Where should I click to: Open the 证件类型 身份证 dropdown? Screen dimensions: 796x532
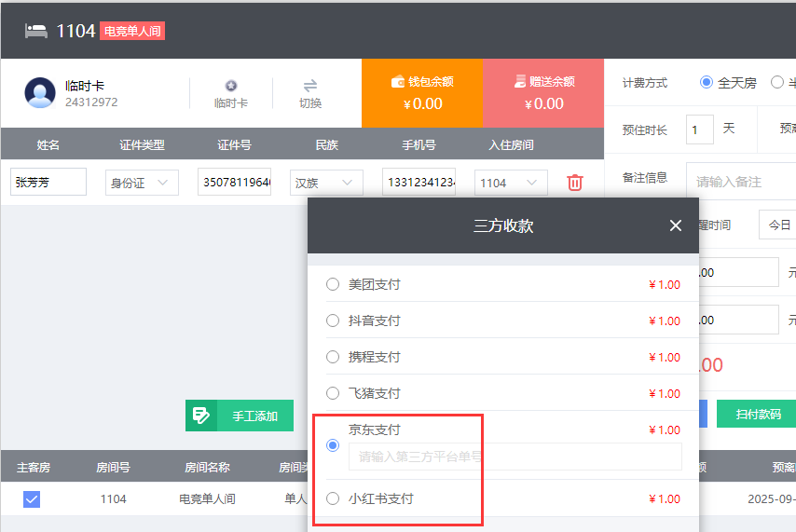click(x=142, y=183)
